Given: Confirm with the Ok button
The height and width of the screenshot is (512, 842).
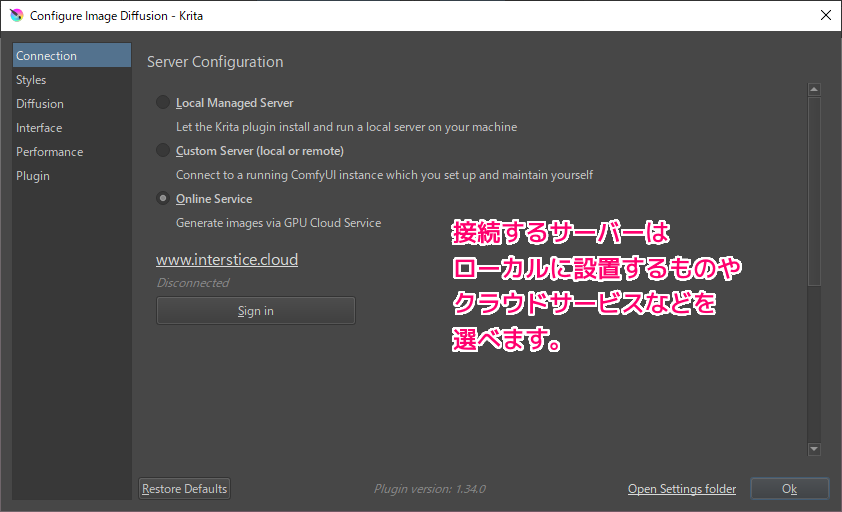Looking at the screenshot, I should point(789,489).
